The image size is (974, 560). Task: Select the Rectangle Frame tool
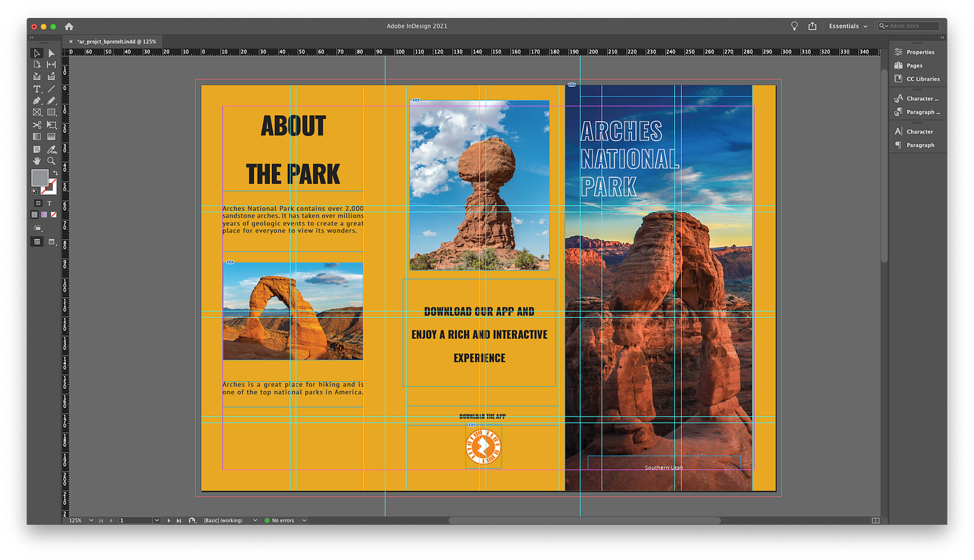(37, 112)
